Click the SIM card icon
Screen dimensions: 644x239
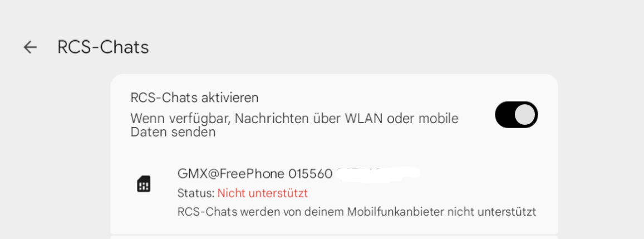(x=144, y=183)
